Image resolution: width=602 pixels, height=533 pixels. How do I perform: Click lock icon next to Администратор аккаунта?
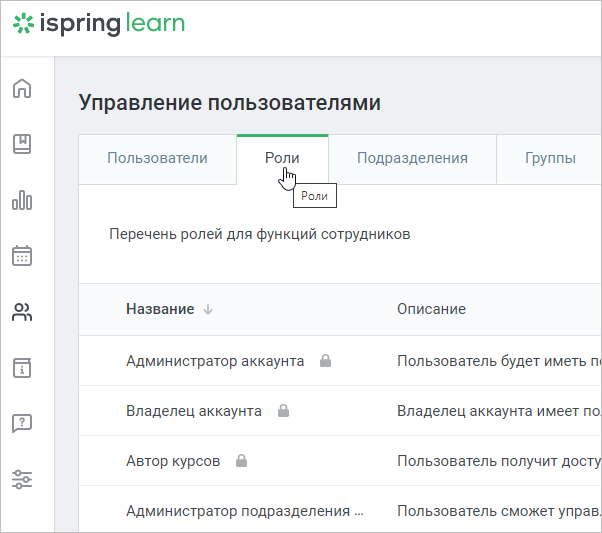326,361
